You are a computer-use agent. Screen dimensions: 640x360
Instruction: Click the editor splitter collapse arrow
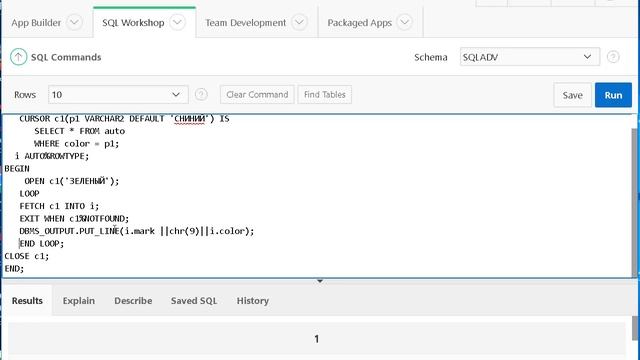point(320,281)
